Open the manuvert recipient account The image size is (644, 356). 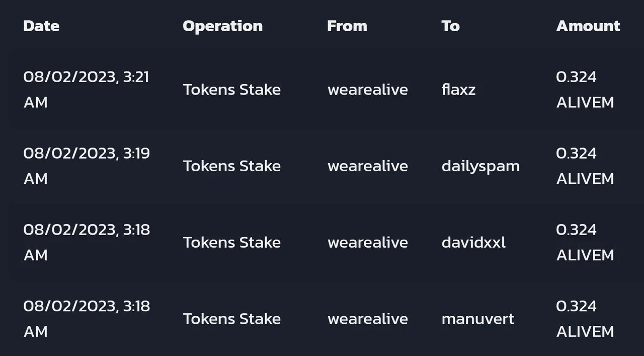coord(478,319)
